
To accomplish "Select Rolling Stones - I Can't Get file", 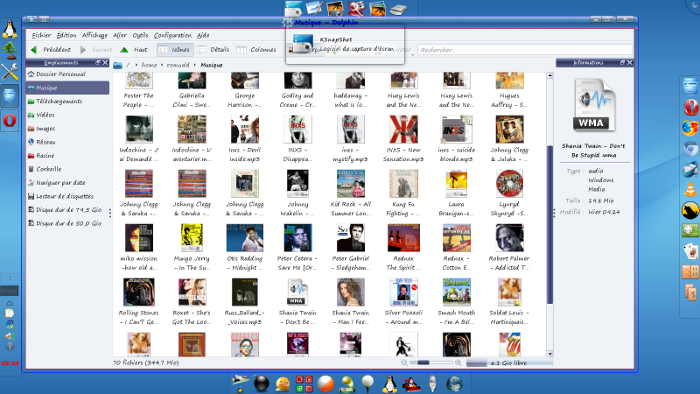I will 139,302.
